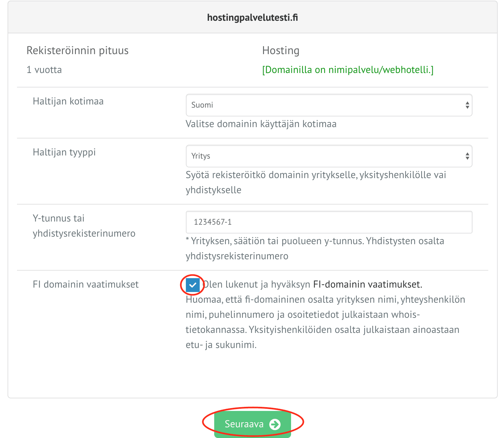Viewport: 504px width, 438px height.
Task: Click the arrow icon inside Seuraava button
Action: 275,424
